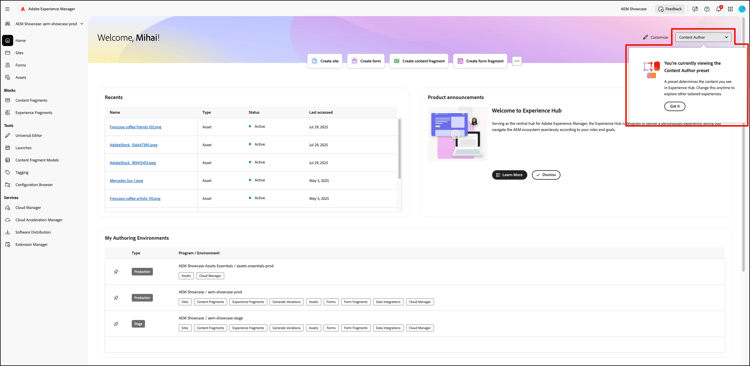Click Data Integrations in the aem-showcase-prod row
The image size is (750, 366).
click(388, 302)
